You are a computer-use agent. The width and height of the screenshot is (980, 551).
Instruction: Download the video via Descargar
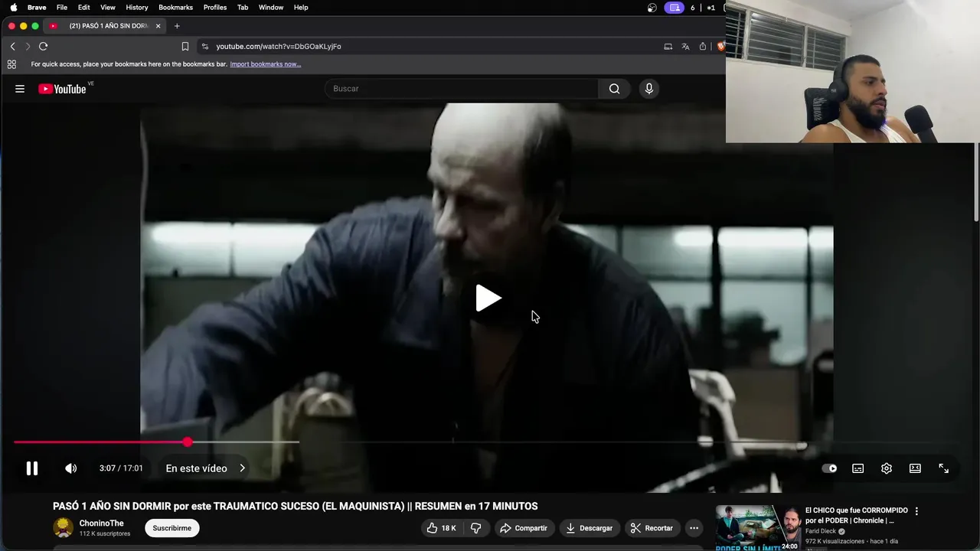coord(590,528)
